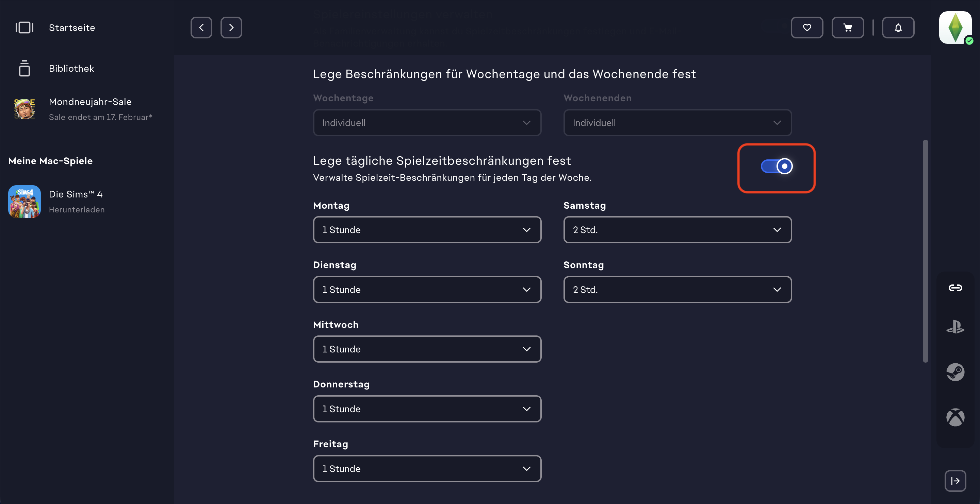Expand the right side panel

pyautogui.click(x=955, y=481)
